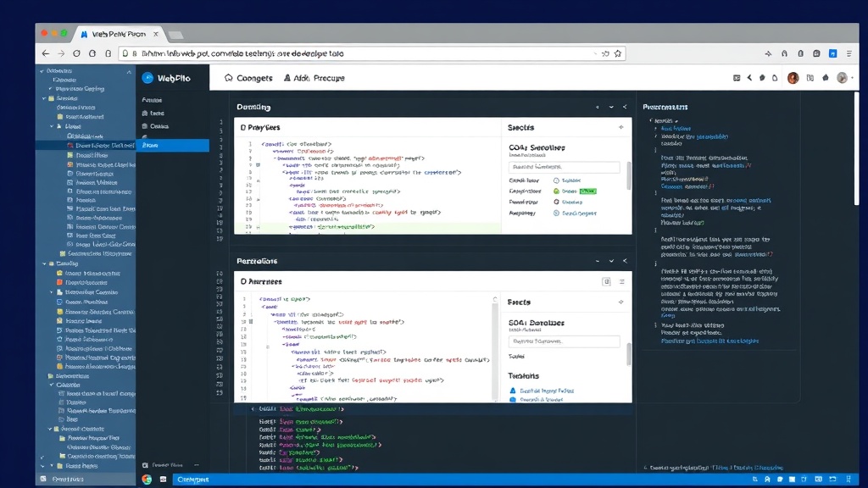Screen dimensions: 868x488
Task: Open the grey profile avatar at far right
Action: (x=842, y=78)
